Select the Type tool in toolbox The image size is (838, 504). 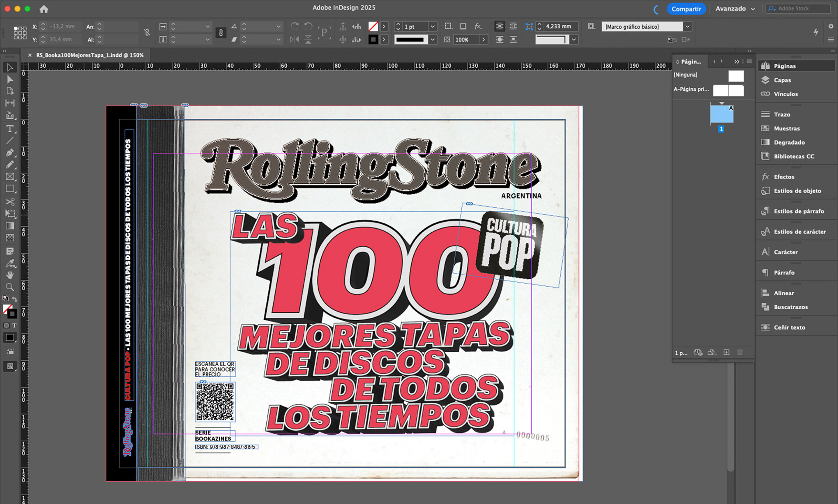10,129
